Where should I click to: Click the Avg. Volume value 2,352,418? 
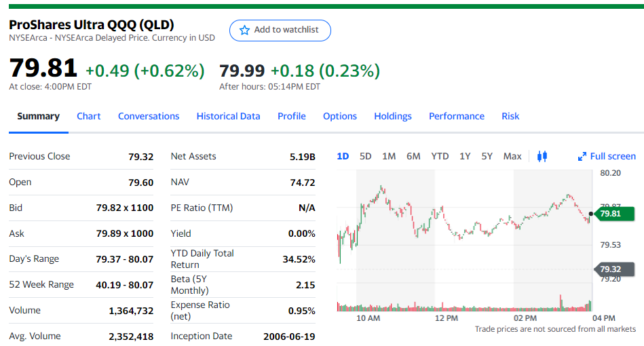(x=131, y=337)
